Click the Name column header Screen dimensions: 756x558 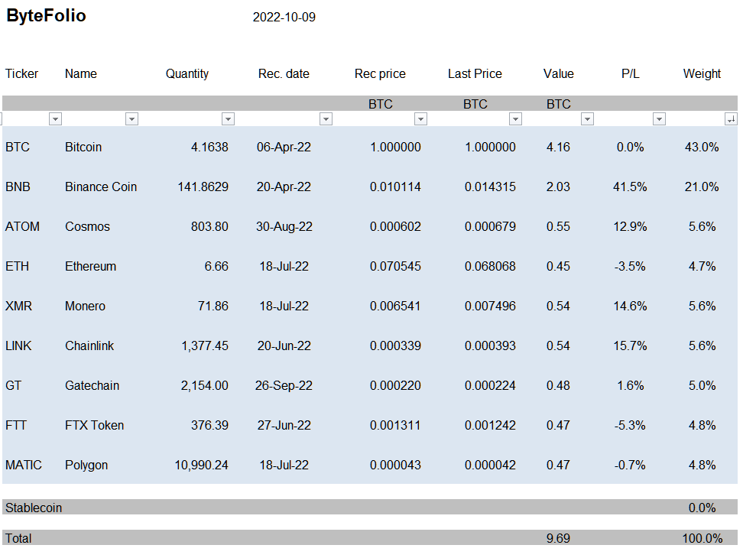coord(81,74)
